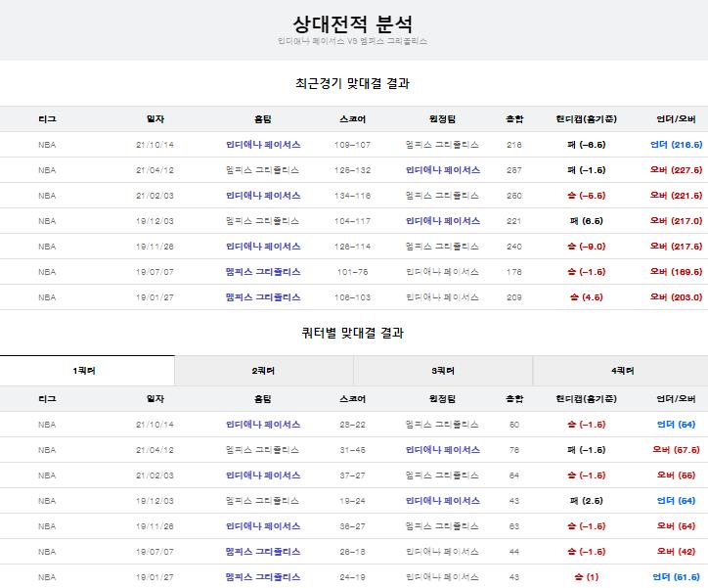The width and height of the screenshot is (708, 588).
Task: Click NBA league cell in 21/02/03 quarter row
Action: click(47, 475)
